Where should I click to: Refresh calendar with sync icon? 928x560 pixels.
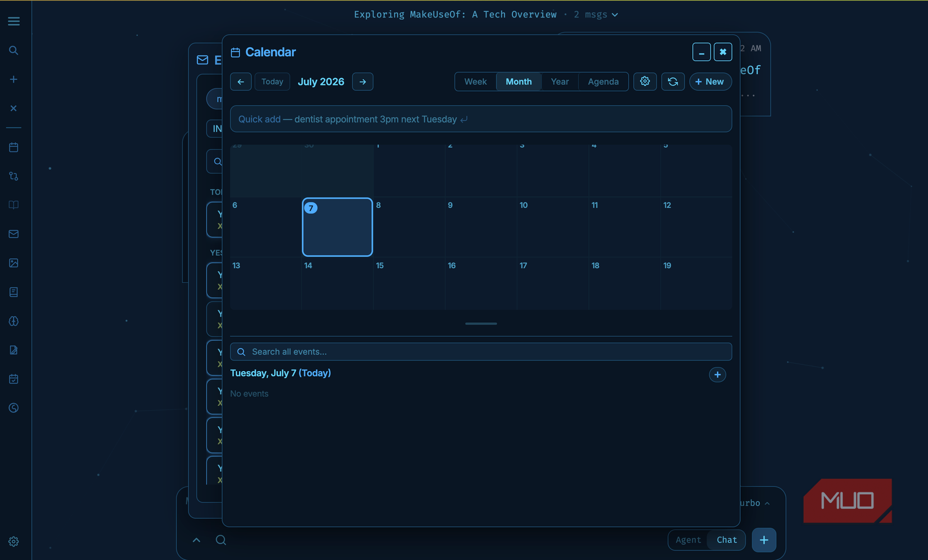coord(673,82)
